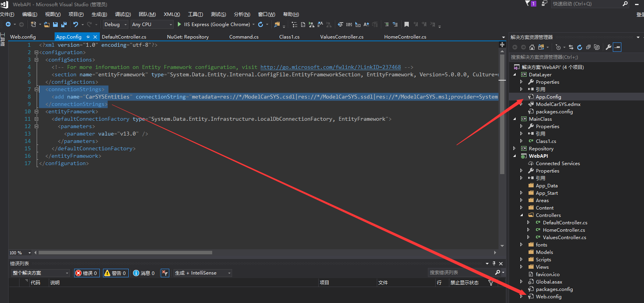Click the Show All Files icon
Image resolution: width=644 pixels, height=303 pixels.
597,47
